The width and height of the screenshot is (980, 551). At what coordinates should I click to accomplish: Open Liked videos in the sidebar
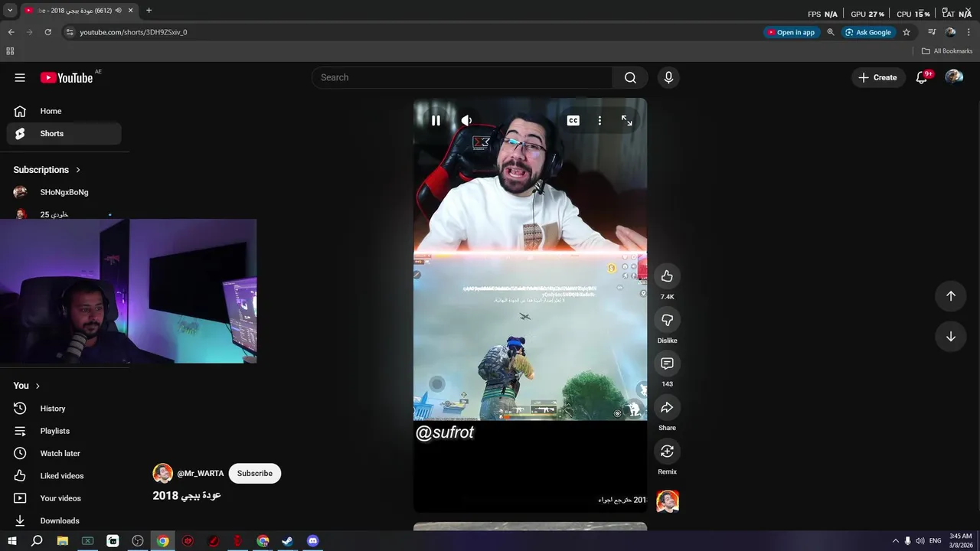(x=64, y=476)
